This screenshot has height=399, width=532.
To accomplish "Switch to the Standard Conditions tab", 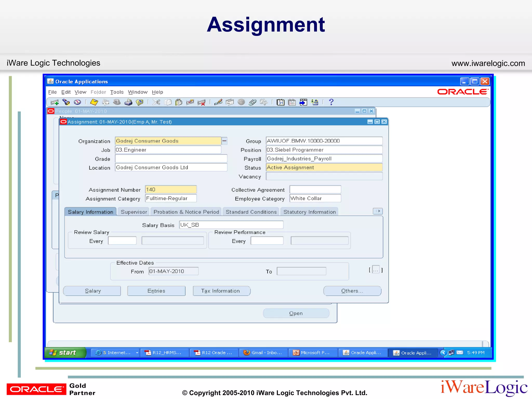I will coord(251,212).
